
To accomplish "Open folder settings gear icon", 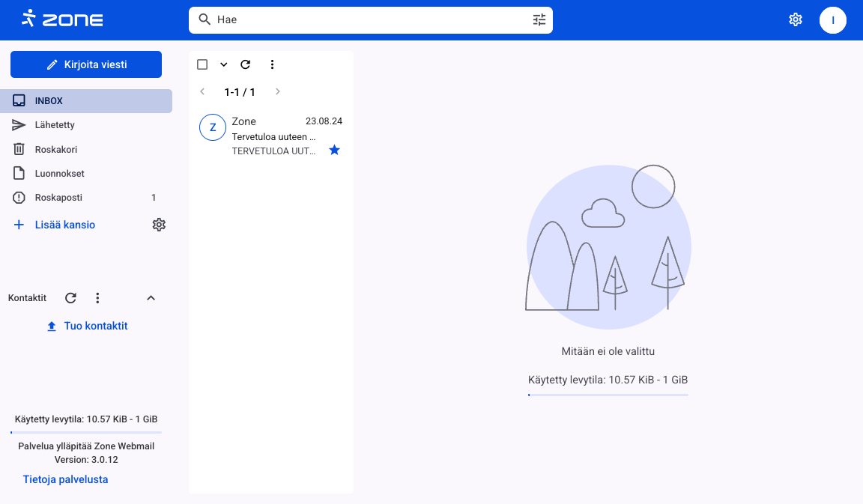I will tap(159, 225).
